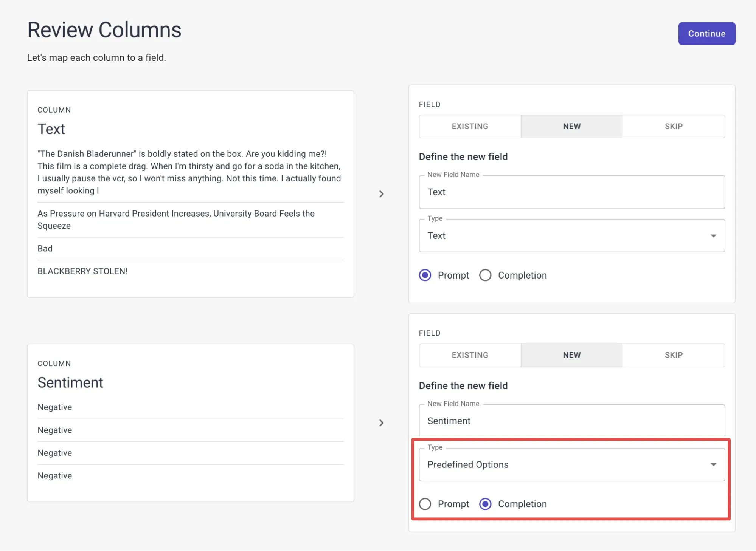This screenshot has height=551, width=756.
Task: Click the Harvard President sample row
Action: 190,220
